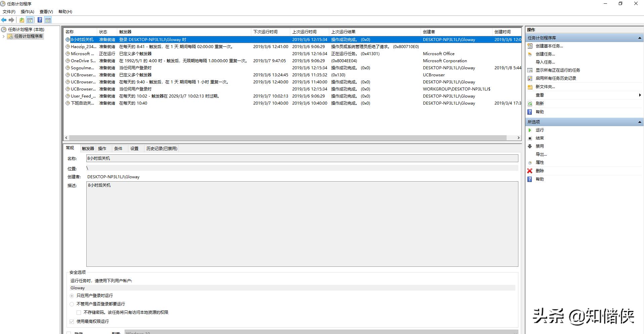
Task: Click the New Folder (新文件夹) icon
Action: (530, 87)
